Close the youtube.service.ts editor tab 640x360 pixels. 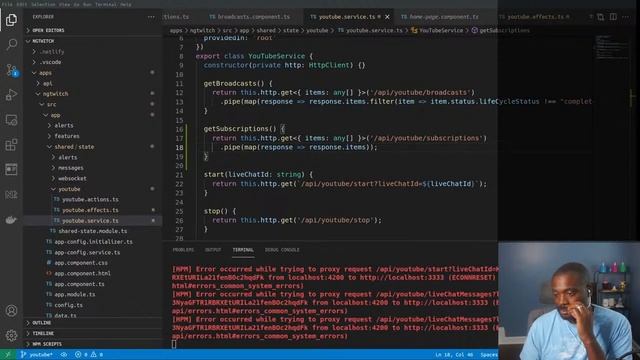point(387,17)
